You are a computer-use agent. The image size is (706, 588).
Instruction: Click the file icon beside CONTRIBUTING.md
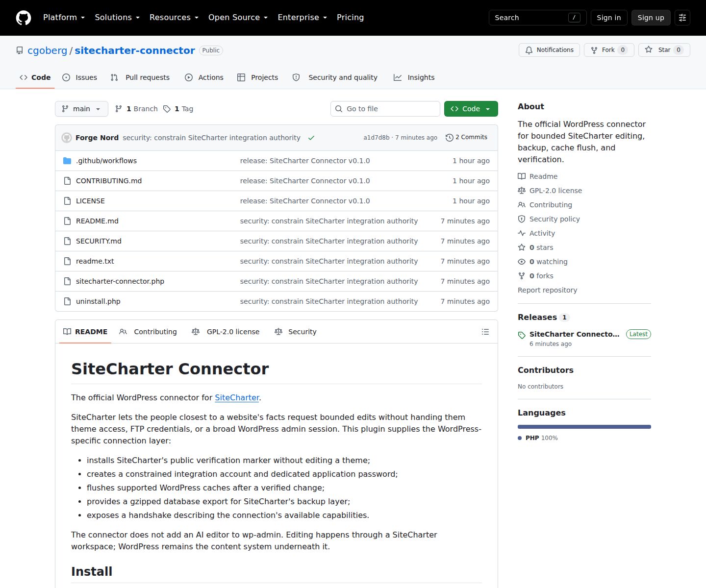pyautogui.click(x=67, y=181)
